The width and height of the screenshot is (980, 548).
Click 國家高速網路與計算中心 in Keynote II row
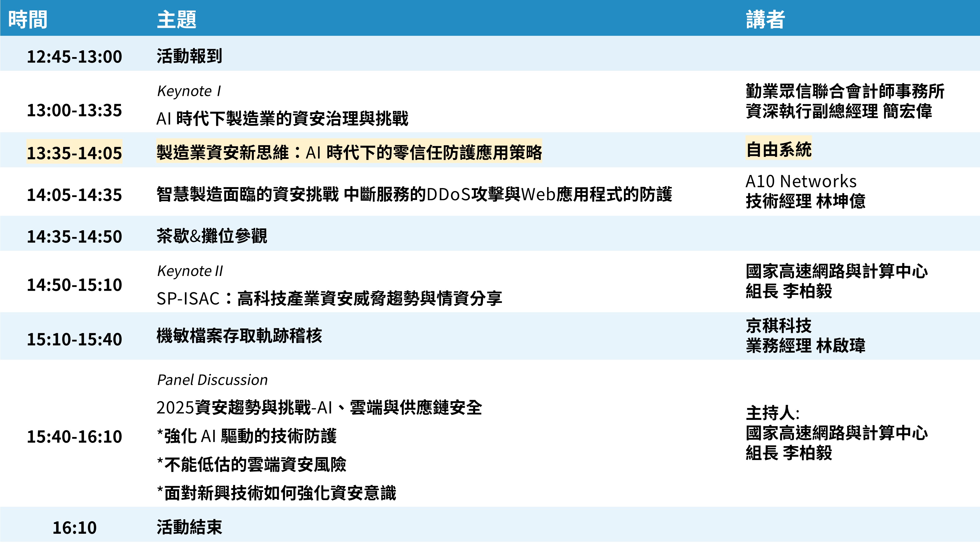[836, 271]
